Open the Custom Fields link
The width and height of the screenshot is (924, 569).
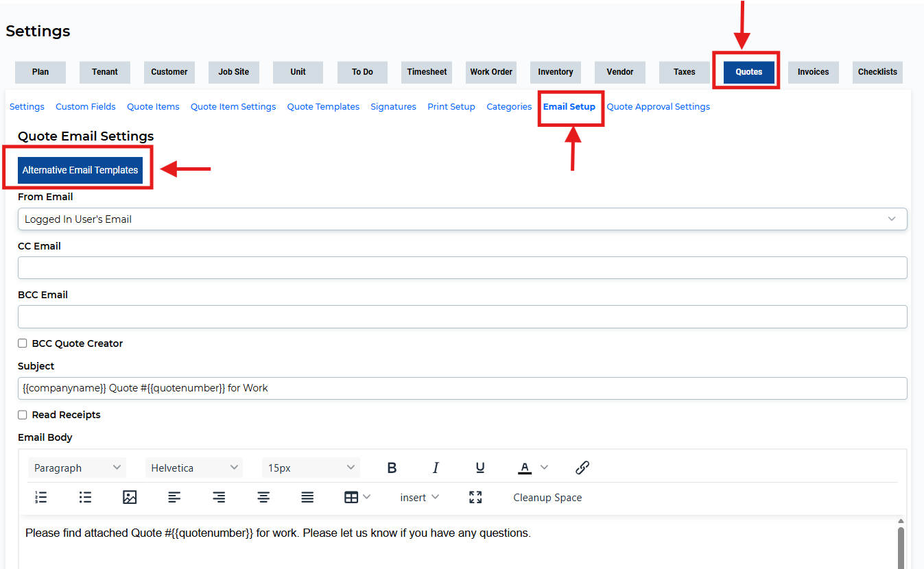(x=86, y=107)
